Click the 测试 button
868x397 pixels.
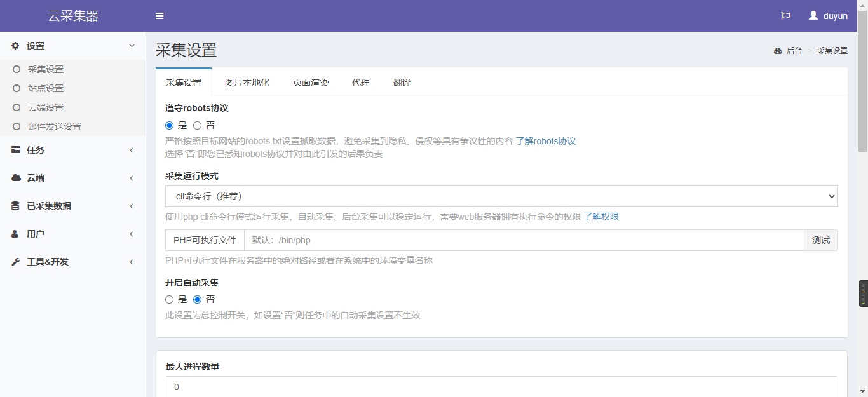click(x=821, y=240)
